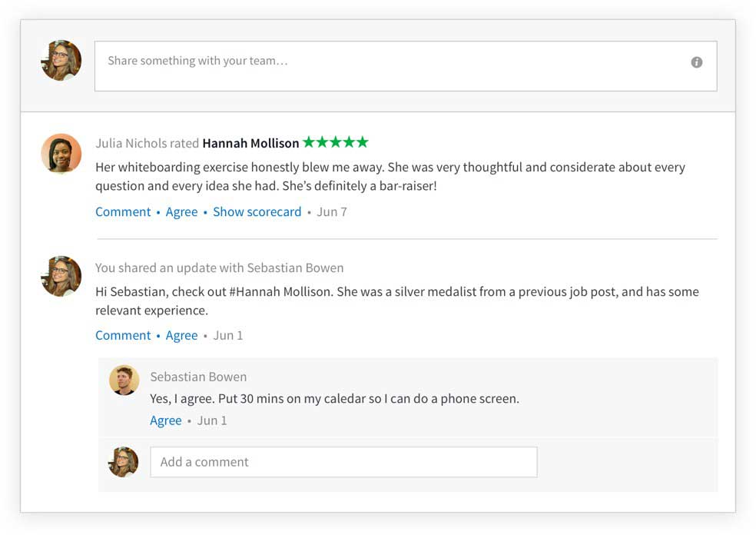Agree with Julia Nichols' rating
The width and height of the screenshot is (756, 535).
pyautogui.click(x=181, y=212)
